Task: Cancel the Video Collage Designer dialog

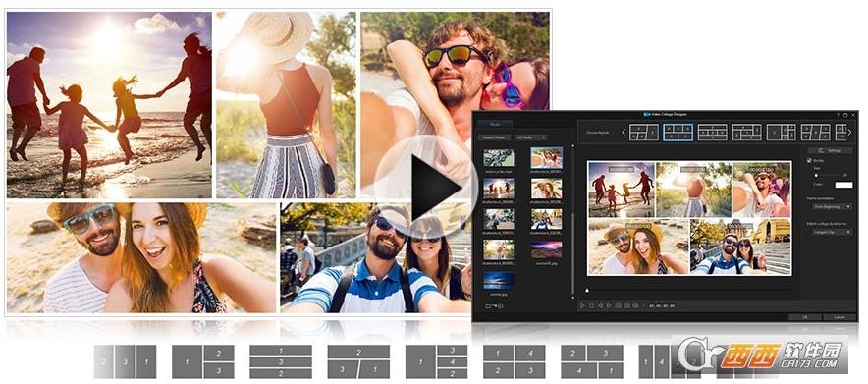Action: tap(840, 317)
